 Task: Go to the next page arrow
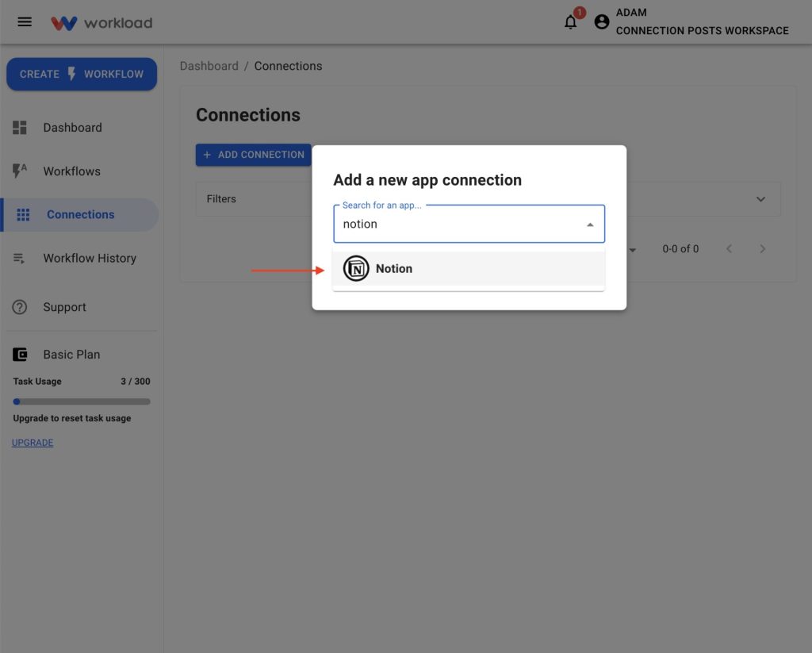762,249
